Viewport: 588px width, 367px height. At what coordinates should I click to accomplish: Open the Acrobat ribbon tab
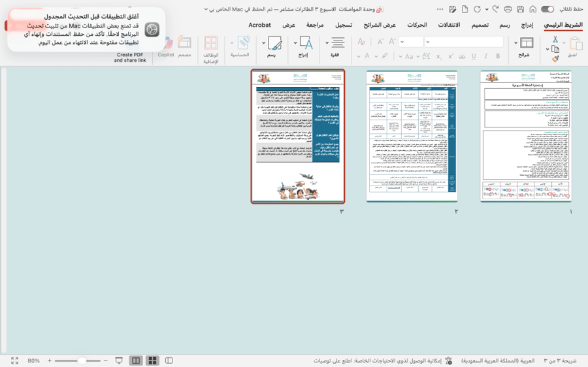259,25
